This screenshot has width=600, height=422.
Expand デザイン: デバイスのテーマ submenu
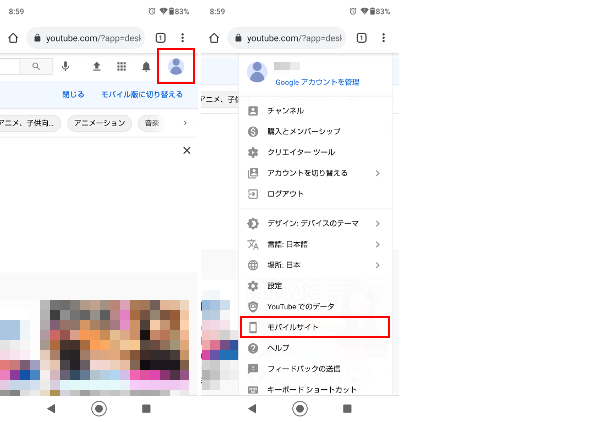point(315,223)
